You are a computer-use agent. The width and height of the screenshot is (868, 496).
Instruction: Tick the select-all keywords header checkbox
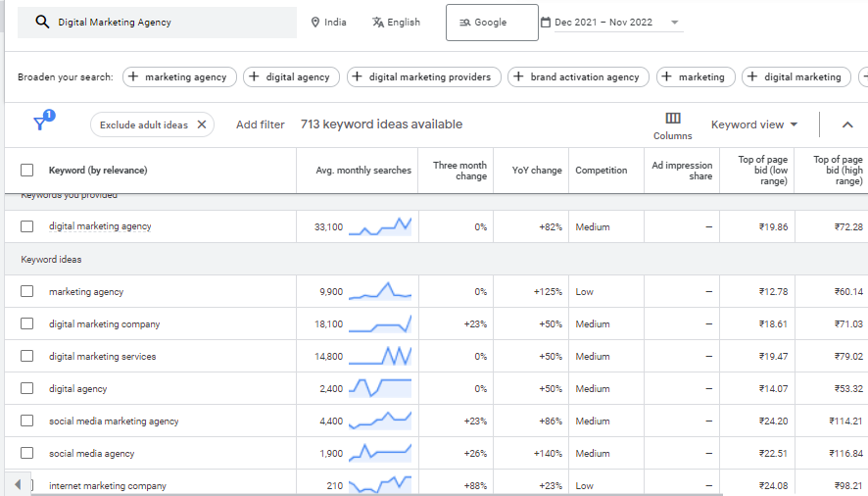[x=27, y=171]
